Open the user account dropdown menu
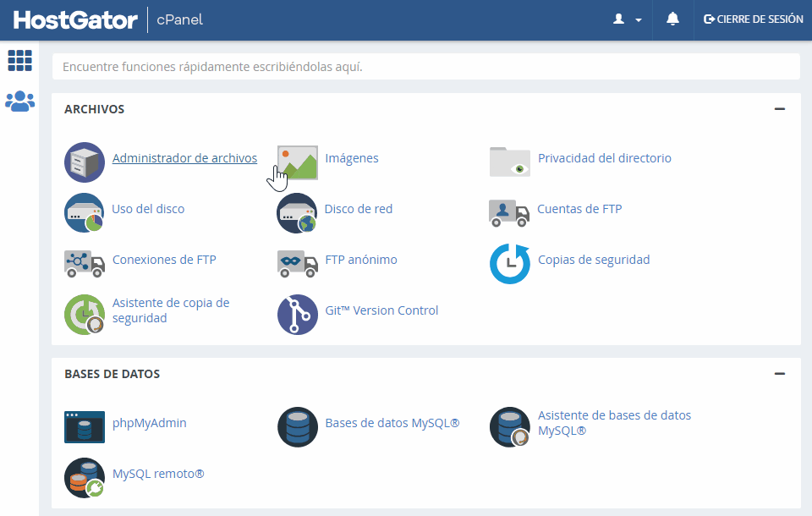The image size is (812, 516). point(628,19)
